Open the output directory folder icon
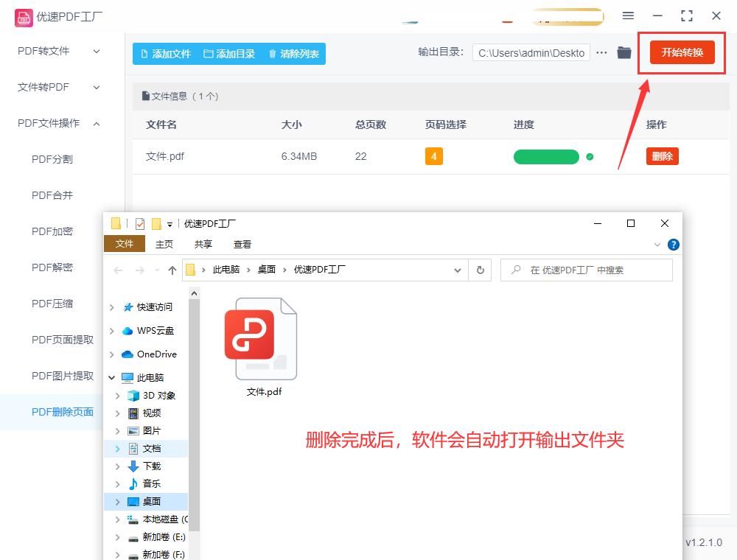Screen dimensions: 737x560 click(x=625, y=52)
